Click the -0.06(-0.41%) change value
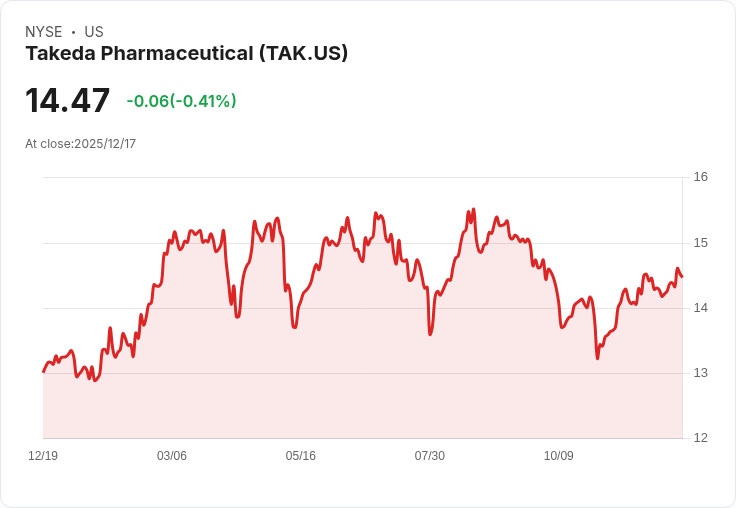Viewport: 736px width, 508px height. coord(181,101)
